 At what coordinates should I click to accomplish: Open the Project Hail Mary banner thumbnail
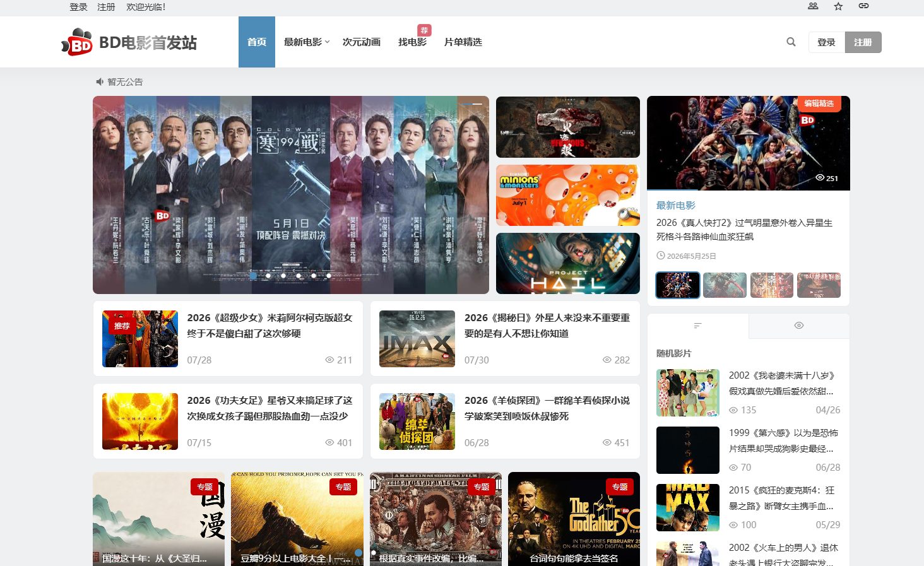point(568,263)
